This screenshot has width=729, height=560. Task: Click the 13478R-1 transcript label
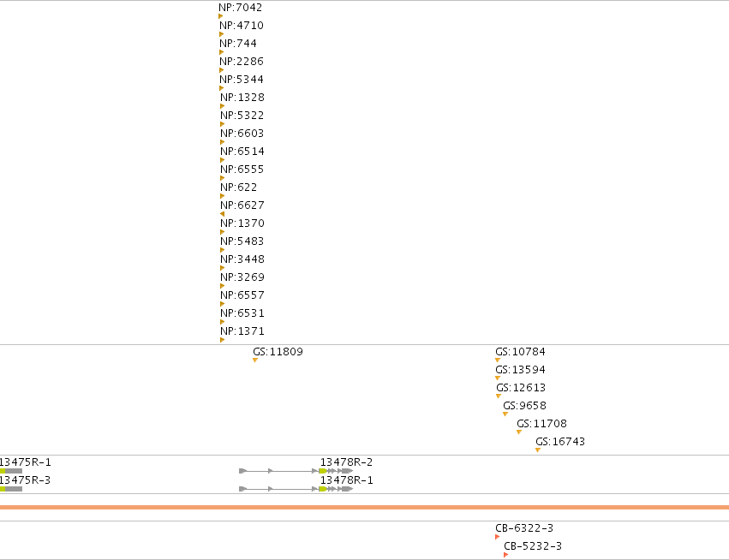pyautogui.click(x=346, y=480)
